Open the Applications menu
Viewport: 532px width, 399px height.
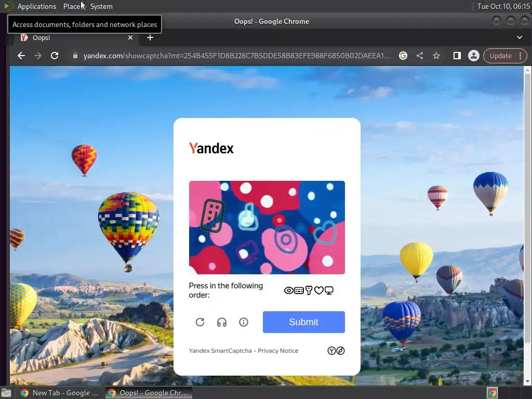(37, 6)
